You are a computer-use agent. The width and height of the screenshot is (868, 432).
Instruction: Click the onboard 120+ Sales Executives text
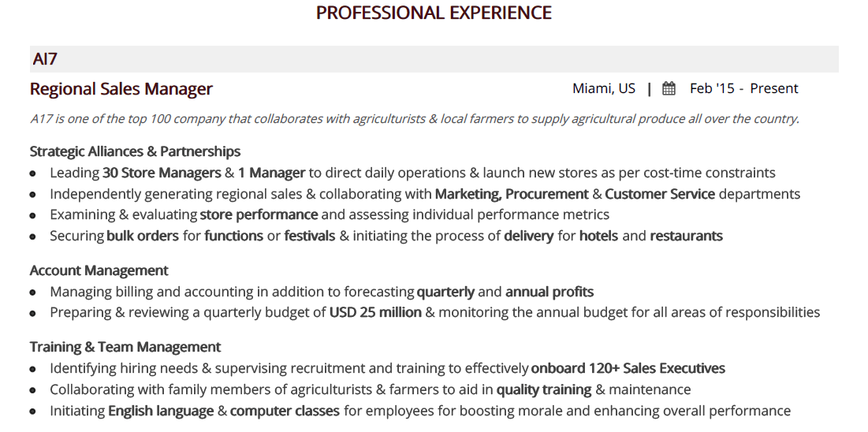click(x=628, y=368)
